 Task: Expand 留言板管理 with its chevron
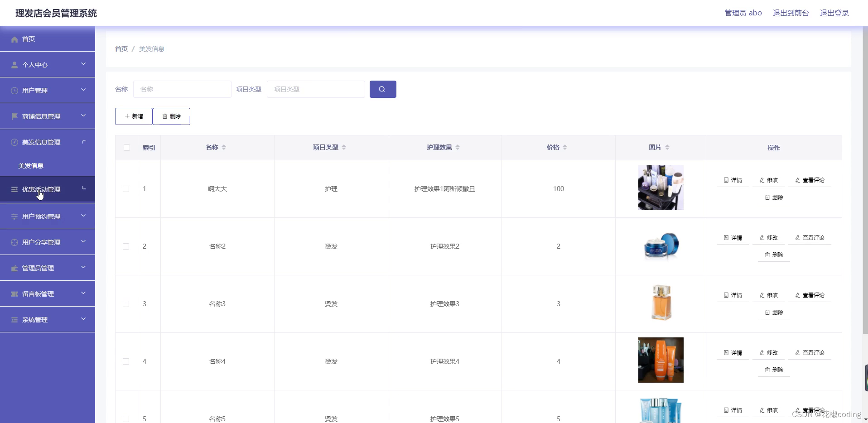(83, 293)
